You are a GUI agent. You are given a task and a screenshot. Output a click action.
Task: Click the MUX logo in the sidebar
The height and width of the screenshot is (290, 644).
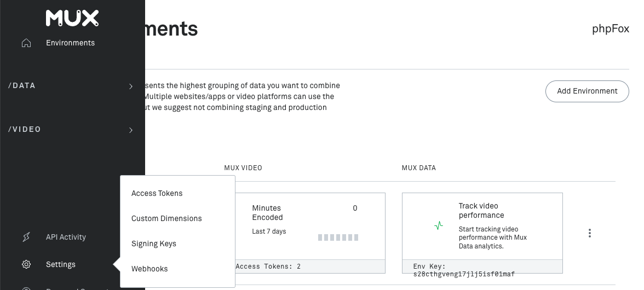72,19
